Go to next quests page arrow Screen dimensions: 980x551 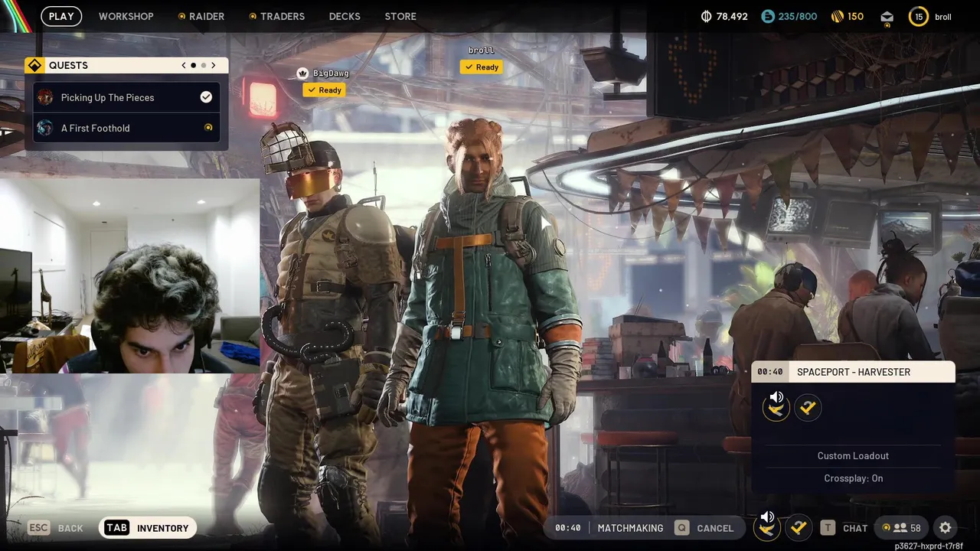(214, 66)
